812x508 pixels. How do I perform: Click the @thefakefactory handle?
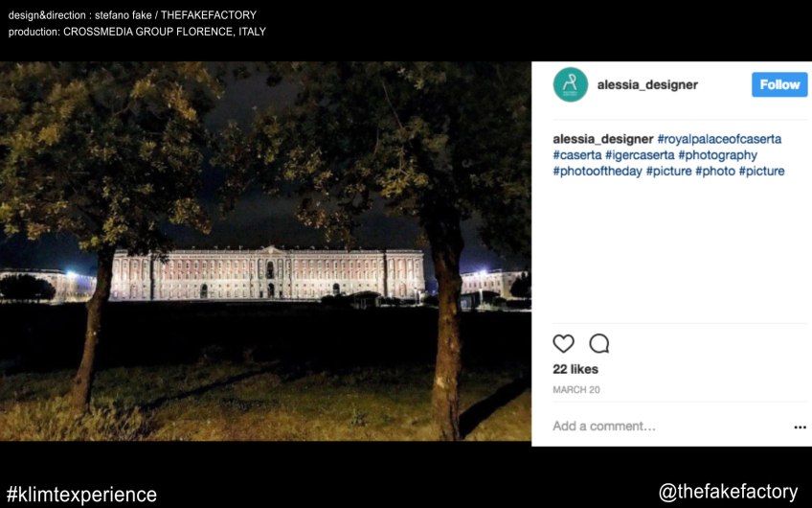728,492
